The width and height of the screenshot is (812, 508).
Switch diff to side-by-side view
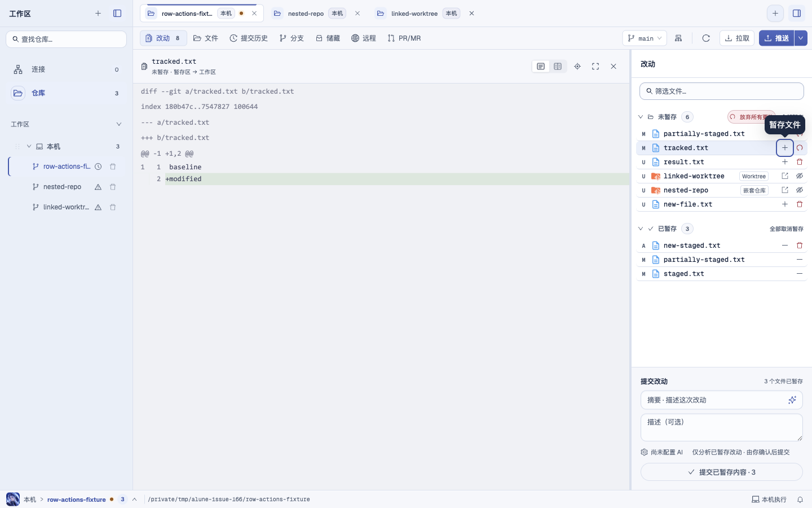[558, 67]
